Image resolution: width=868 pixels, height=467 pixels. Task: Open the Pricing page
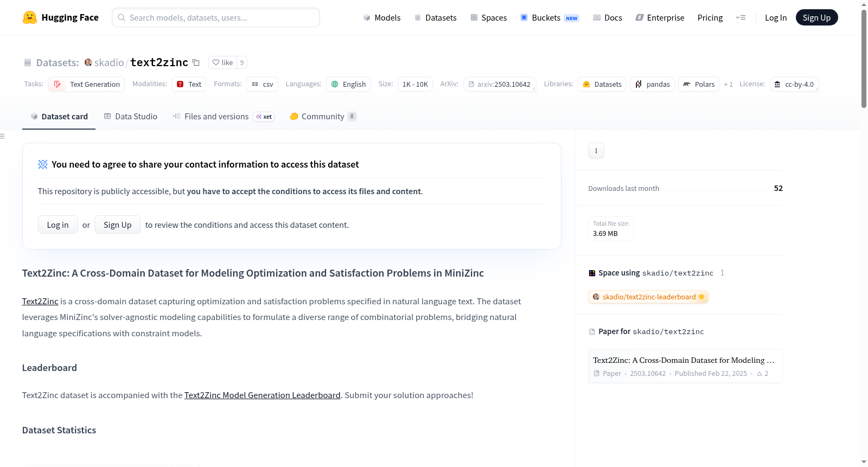[710, 17]
